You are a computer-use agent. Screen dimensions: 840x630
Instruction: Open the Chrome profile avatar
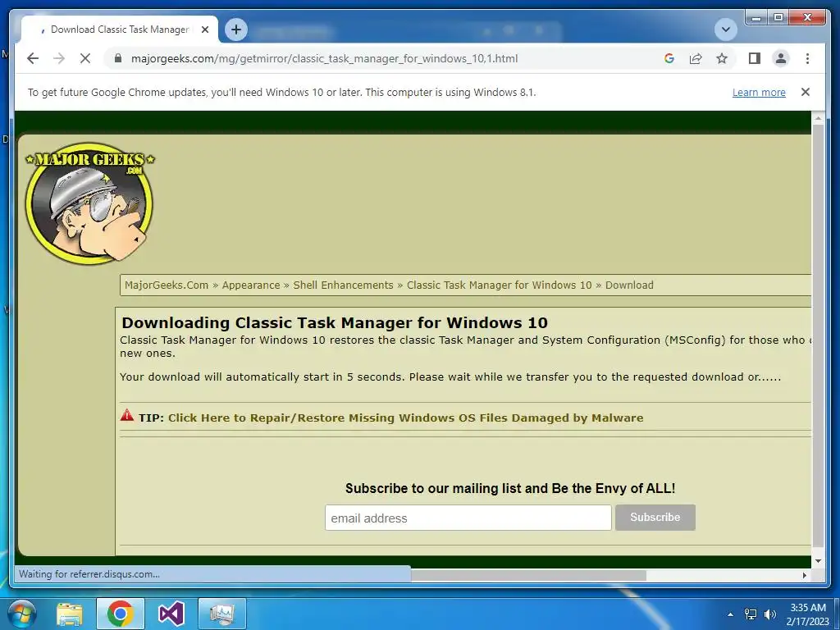point(781,58)
